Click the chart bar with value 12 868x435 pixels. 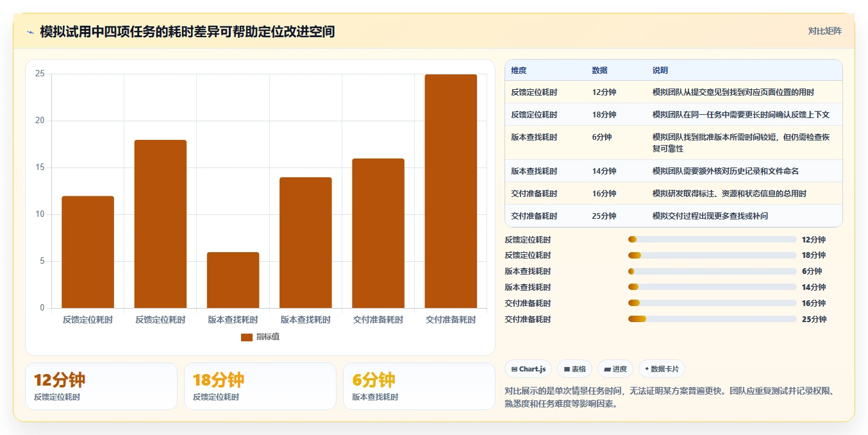coord(88,252)
